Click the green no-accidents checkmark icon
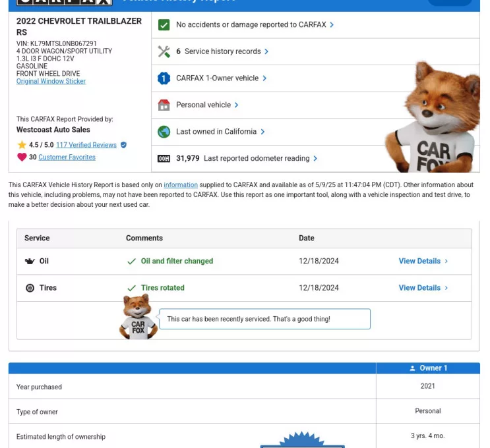The image size is (490, 448). click(164, 25)
